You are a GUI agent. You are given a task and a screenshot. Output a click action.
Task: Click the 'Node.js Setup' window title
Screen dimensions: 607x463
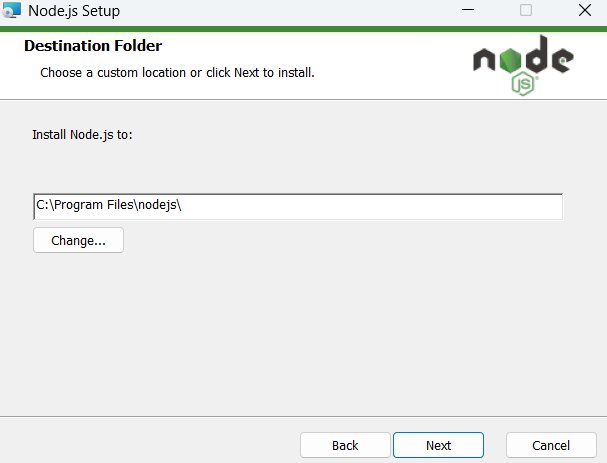coord(74,11)
